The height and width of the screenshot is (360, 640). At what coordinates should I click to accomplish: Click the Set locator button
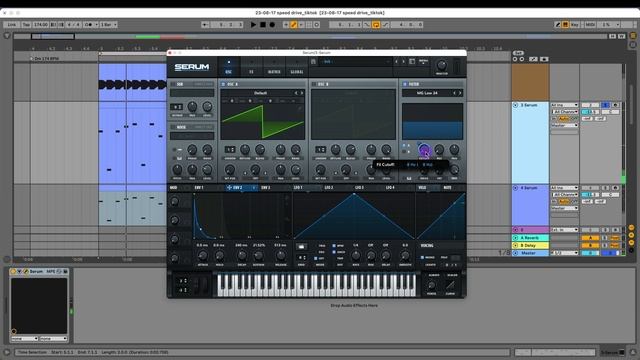[518, 53]
